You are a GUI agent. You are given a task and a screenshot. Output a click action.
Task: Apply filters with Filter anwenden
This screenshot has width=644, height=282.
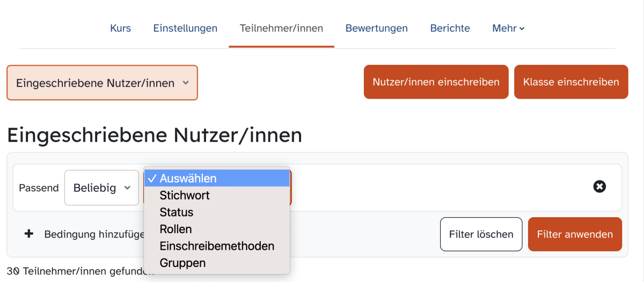[575, 234]
